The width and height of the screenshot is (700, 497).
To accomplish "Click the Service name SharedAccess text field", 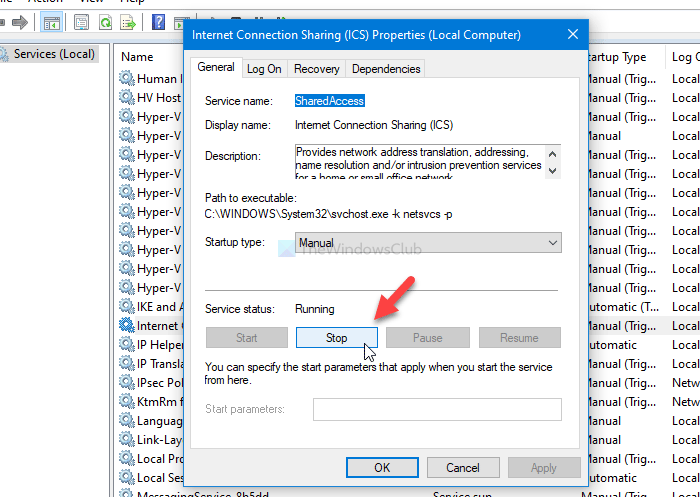I will point(330,101).
